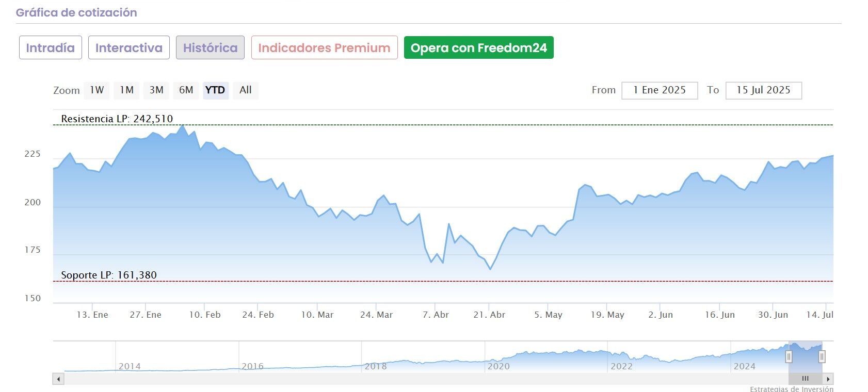The height and width of the screenshot is (392, 868).
Task: Show All historical data range
Action: [246, 90]
